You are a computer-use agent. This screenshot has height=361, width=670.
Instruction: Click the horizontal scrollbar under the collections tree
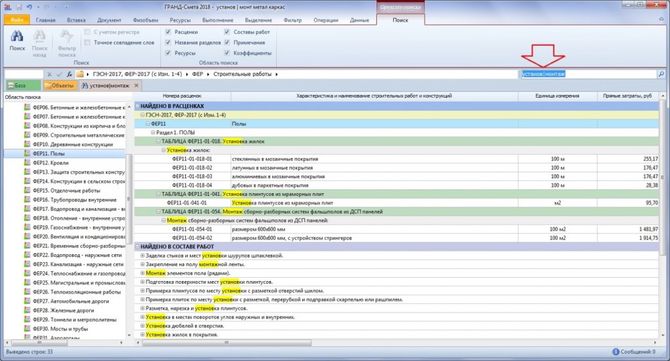point(39,343)
